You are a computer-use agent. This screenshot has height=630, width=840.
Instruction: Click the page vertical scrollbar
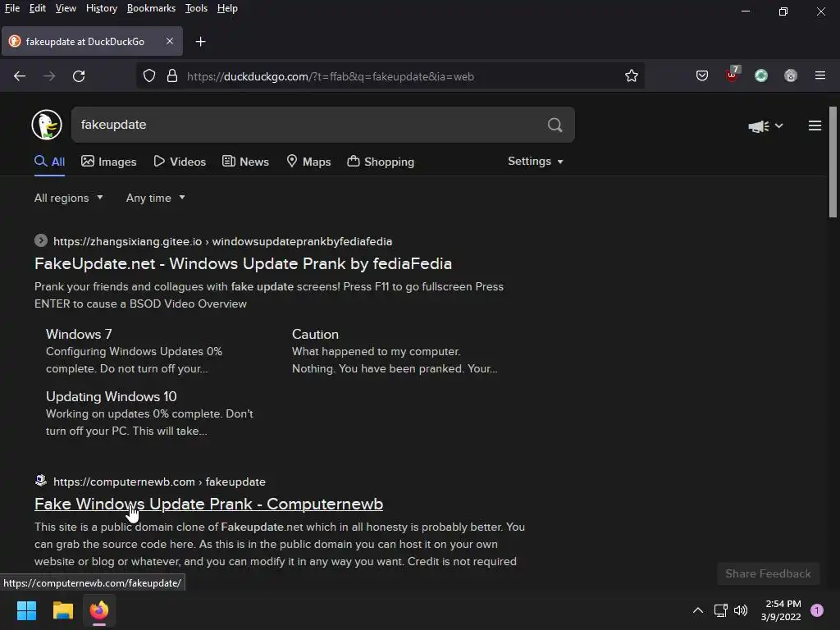pyautogui.click(x=833, y=162)
